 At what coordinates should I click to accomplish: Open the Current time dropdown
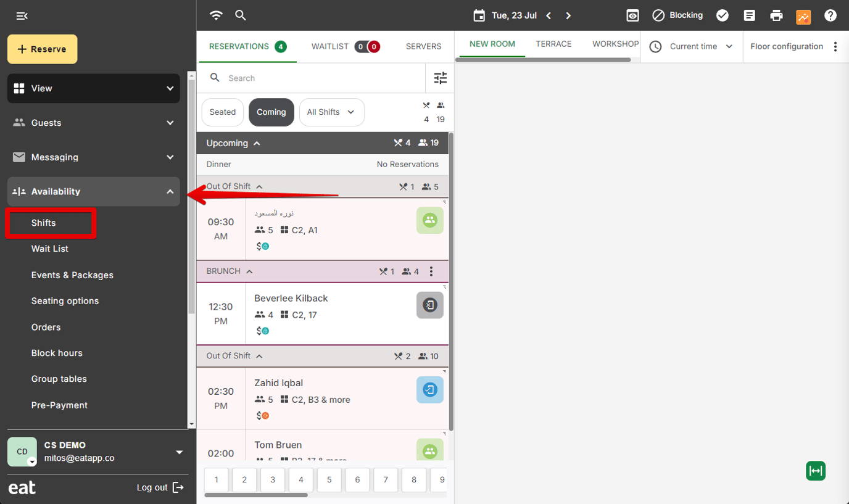click(692, 46)
